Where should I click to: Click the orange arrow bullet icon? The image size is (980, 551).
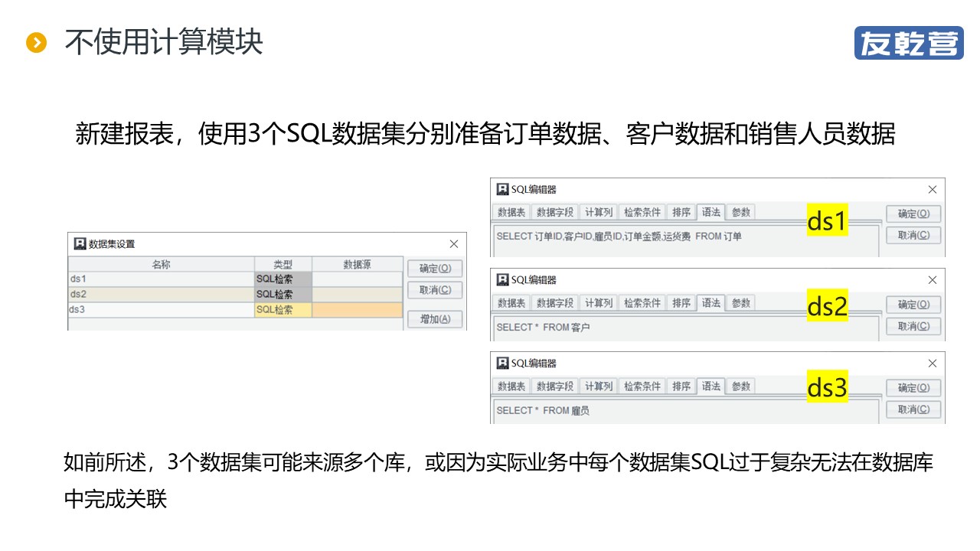coord(36,43)
